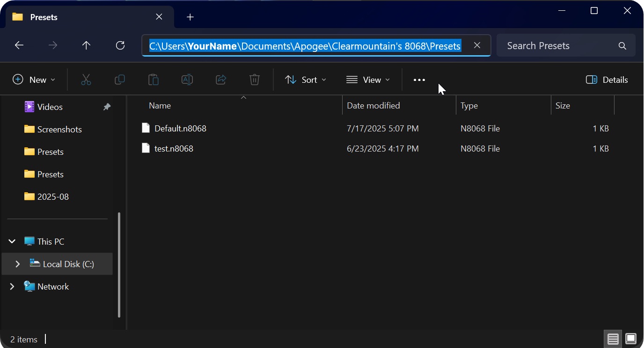Click the Paste clipboard icon
The width and height of the screenshot is (644, 348).
coord(154,80)
